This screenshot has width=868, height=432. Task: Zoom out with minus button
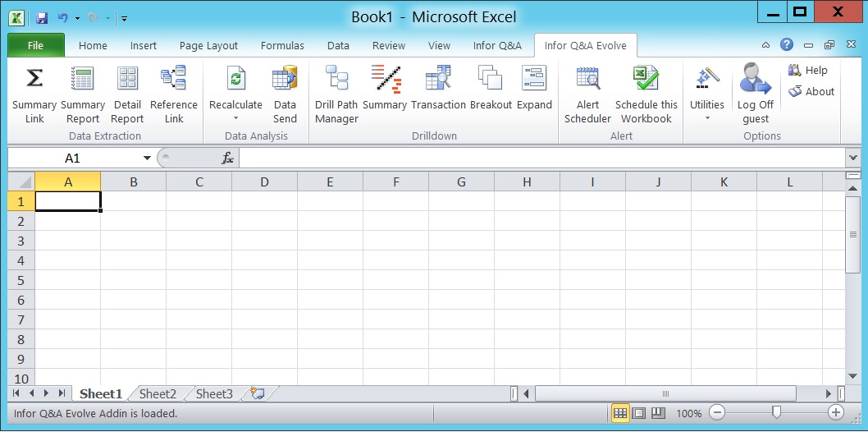717,412
